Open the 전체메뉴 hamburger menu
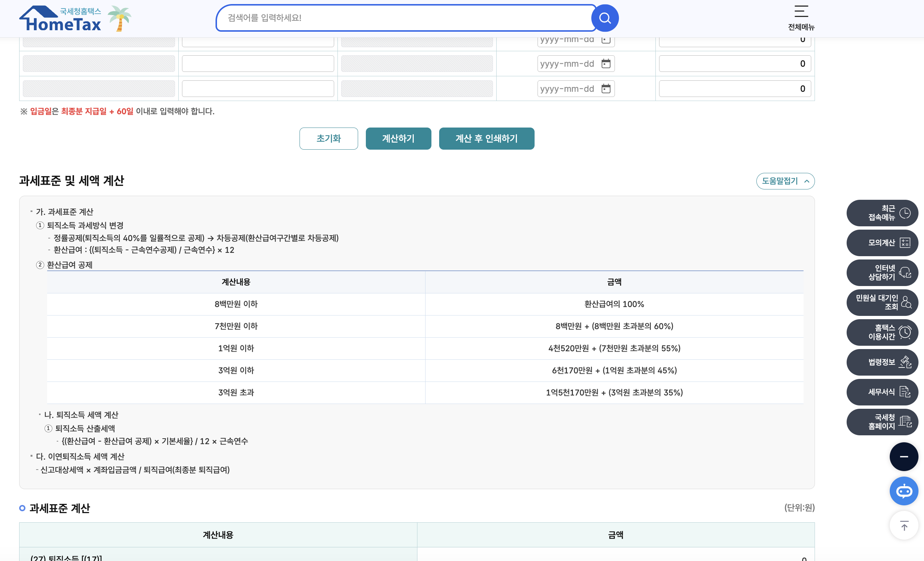 pyautogui.click(x=801, y=18)
